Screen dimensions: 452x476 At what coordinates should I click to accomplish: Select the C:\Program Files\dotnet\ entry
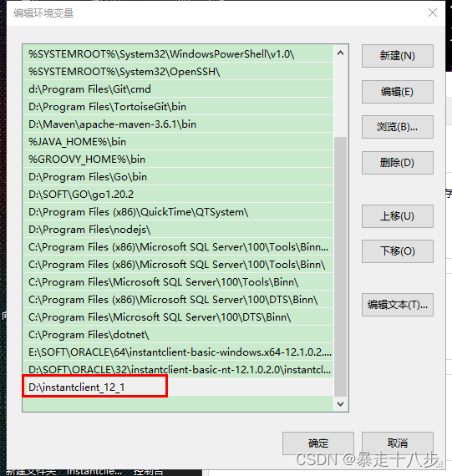click(178, 335)
